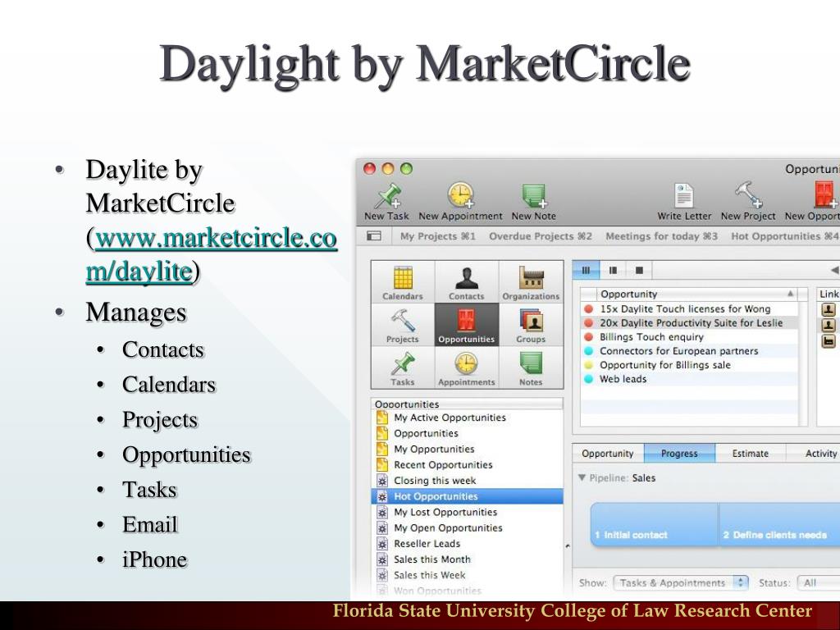Click Hot Opportunities in the favorites bar

[785, 236]
